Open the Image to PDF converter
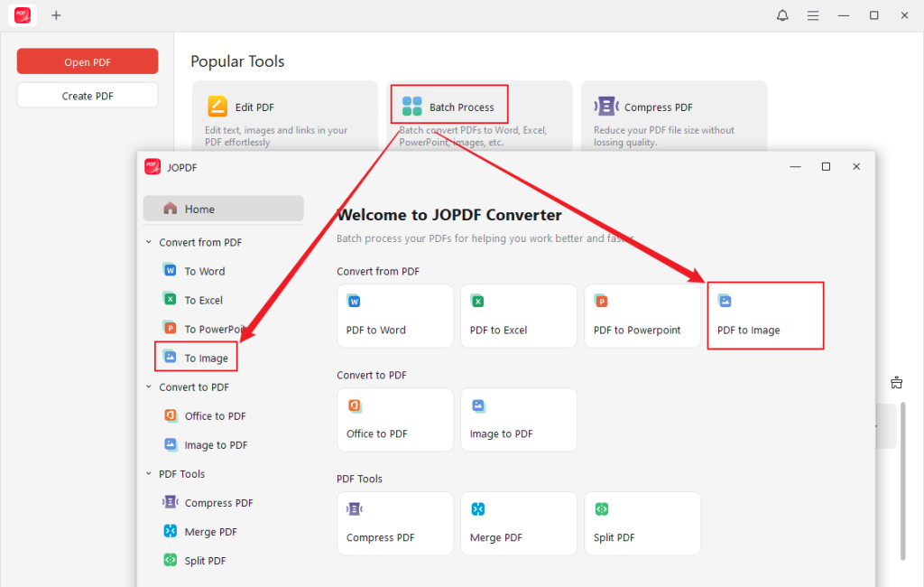 (x=518, y=419)
